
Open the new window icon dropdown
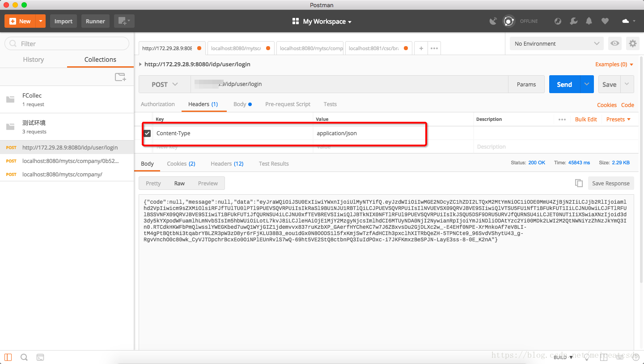(124, 21)
